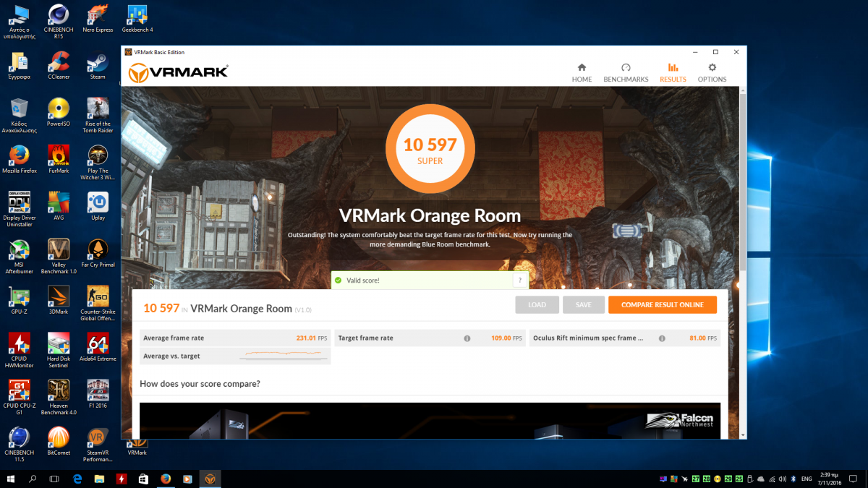Click the LOAD button
Image resolution: width=868 pixels, height=488 pixels.
click(537, 305)
